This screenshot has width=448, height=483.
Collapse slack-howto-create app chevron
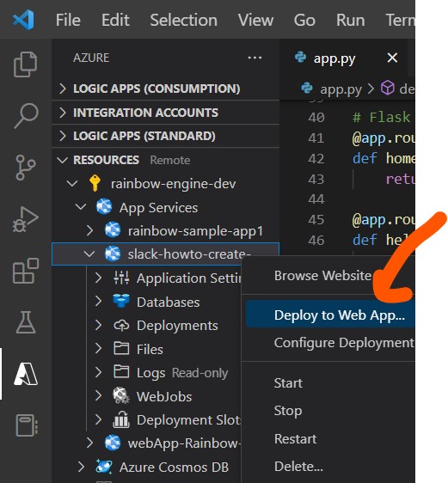[x=89, y=254]
